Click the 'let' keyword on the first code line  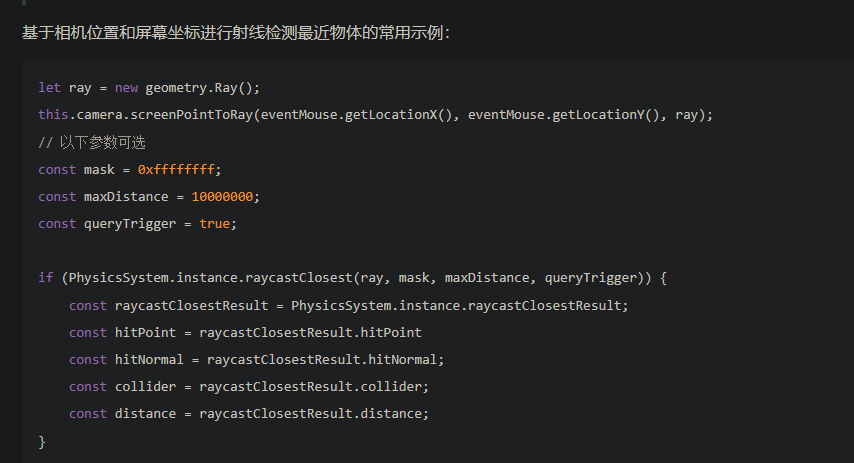point(50,87)
